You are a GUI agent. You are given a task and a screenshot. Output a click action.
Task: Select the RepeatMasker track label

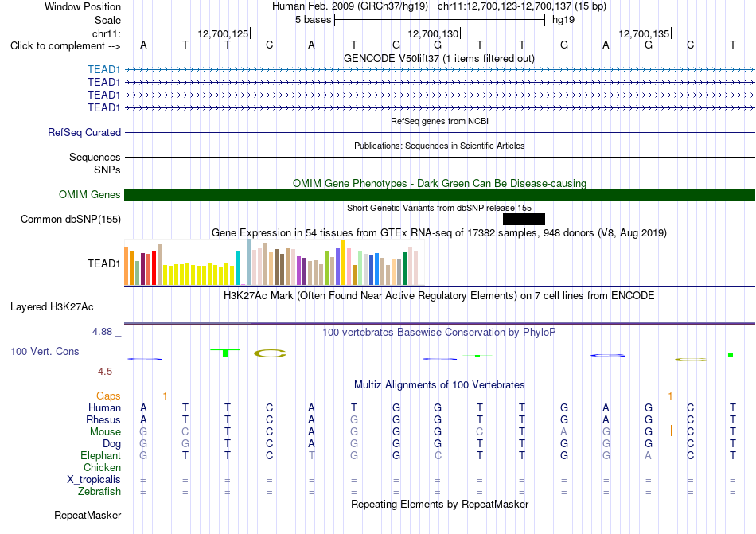click(88, 515)
